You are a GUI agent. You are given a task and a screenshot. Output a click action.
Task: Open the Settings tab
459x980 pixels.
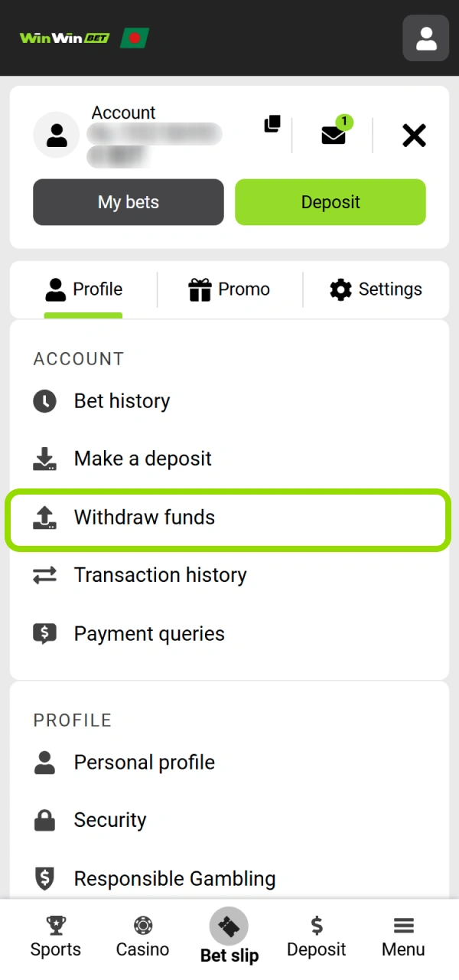[x=376, y=289]
